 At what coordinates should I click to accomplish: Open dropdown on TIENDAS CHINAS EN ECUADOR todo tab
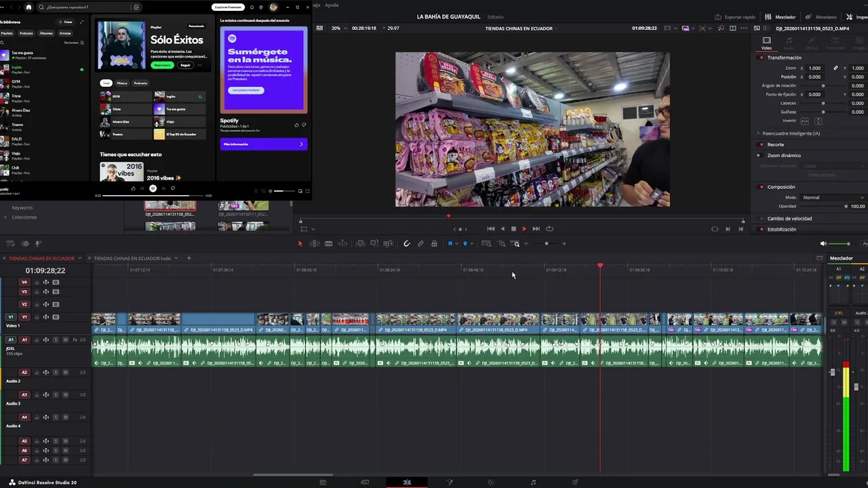coord(177,258)
